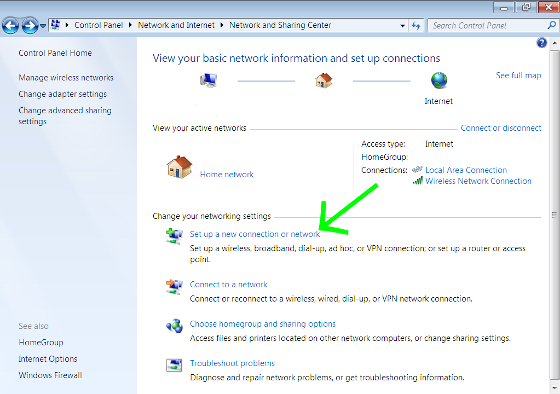Click the house icon in network map
This screenshot has height=394, width=560.
[x=324, y=80]
